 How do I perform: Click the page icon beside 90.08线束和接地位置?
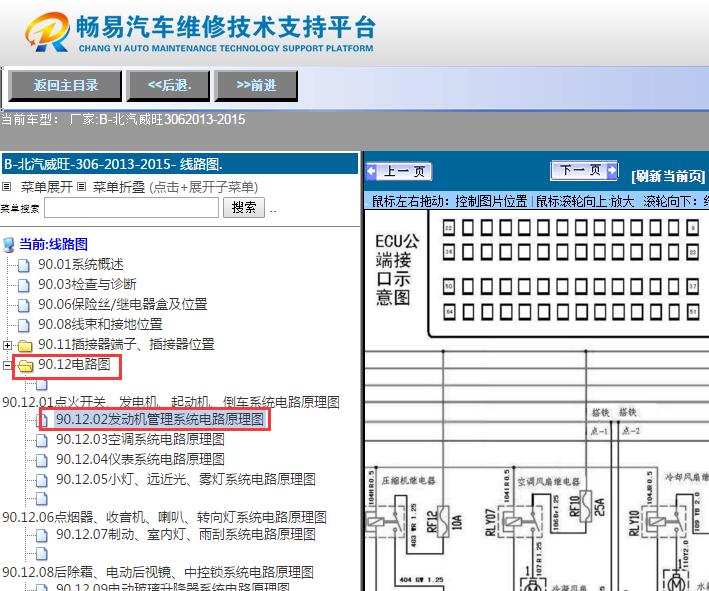(x=24, y=325)
